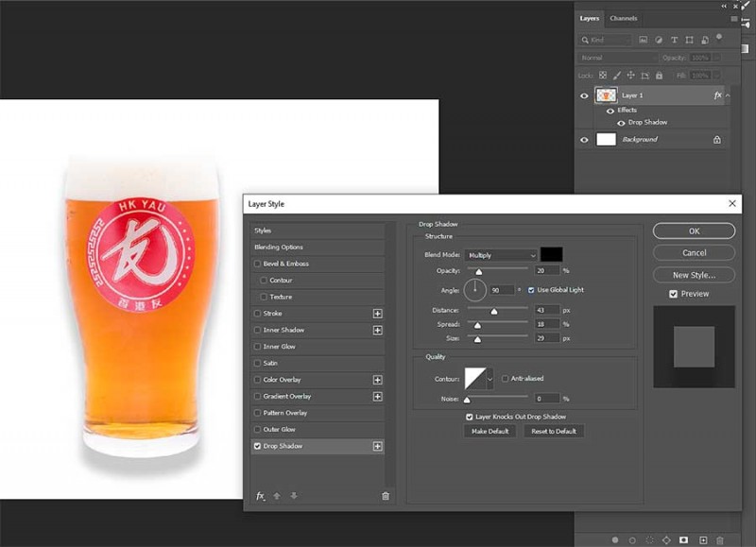Open the layer blend mode Normal dropdown

(x=618, y=58)
